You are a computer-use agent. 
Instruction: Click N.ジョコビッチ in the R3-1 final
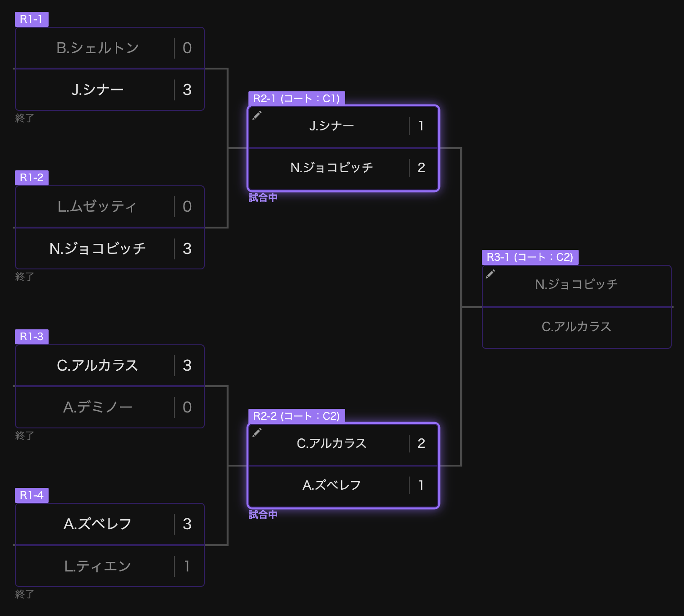(x=577, y=284)
